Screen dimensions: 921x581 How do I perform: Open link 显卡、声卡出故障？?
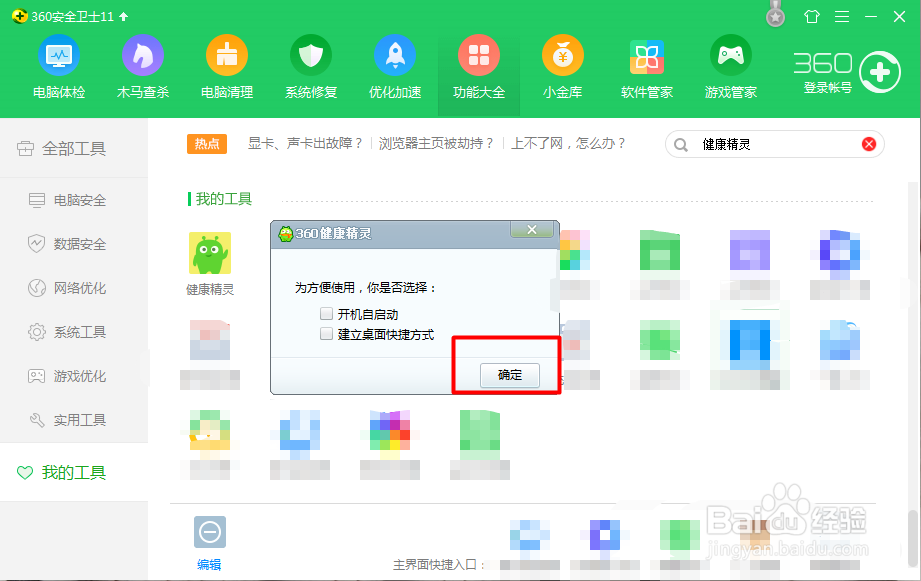[305, 143]
